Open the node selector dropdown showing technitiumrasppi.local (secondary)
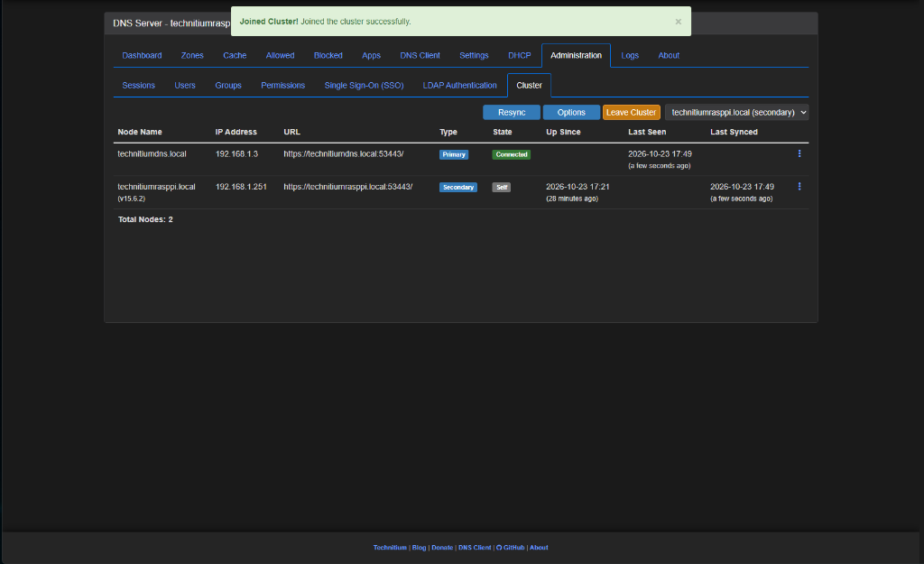The width and height of the screenshot is (924, 564). pos(736,112)
